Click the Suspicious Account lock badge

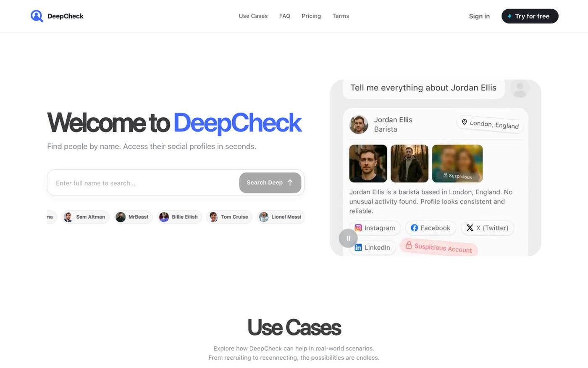[x=439, y=247]
